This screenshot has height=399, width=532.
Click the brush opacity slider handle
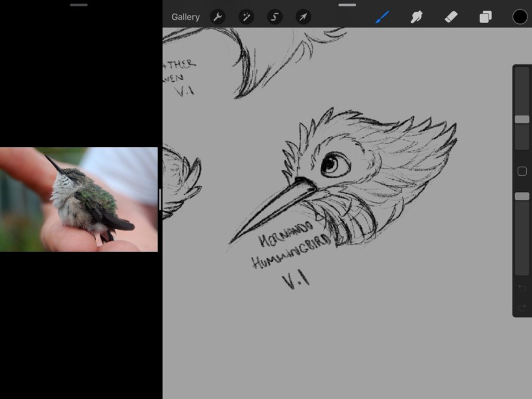[522, 196]
